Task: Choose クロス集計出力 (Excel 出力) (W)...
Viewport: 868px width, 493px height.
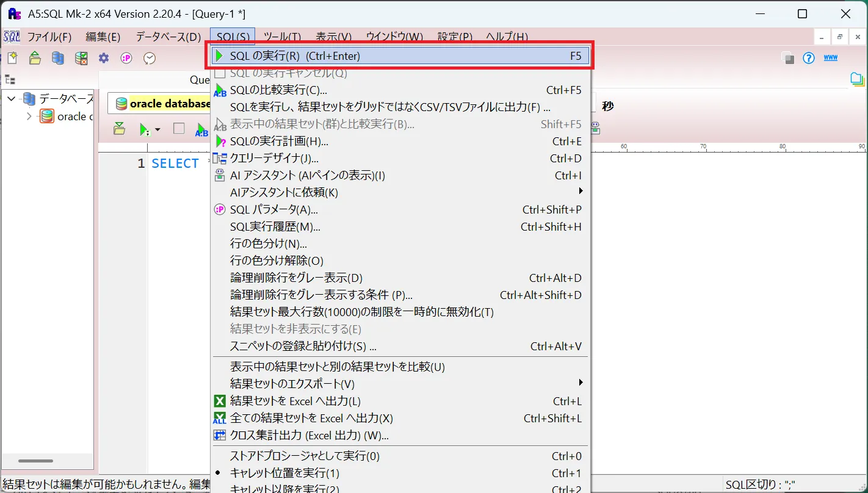Action: [400, 435]
